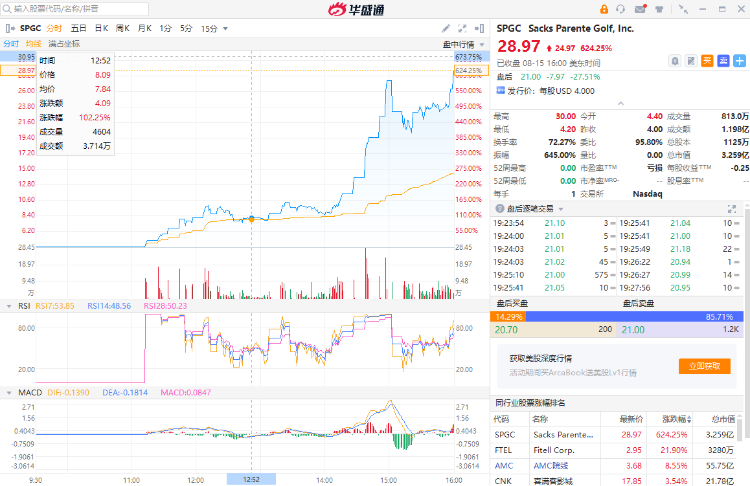Image resolution: width=750 pixels, height=486 pixels.
Task: Click the MACD:0.0847 label
Action: pyautogui.click(x=186, y=393)
